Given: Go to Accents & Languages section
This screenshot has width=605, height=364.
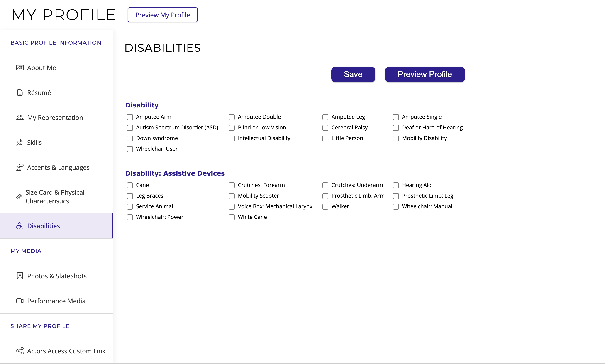Looking at the screenshot, I should [x=58, y=167].
